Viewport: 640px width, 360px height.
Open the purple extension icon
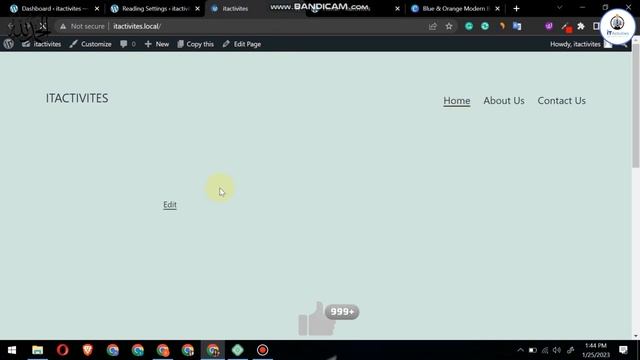click(x=549, y=26)
